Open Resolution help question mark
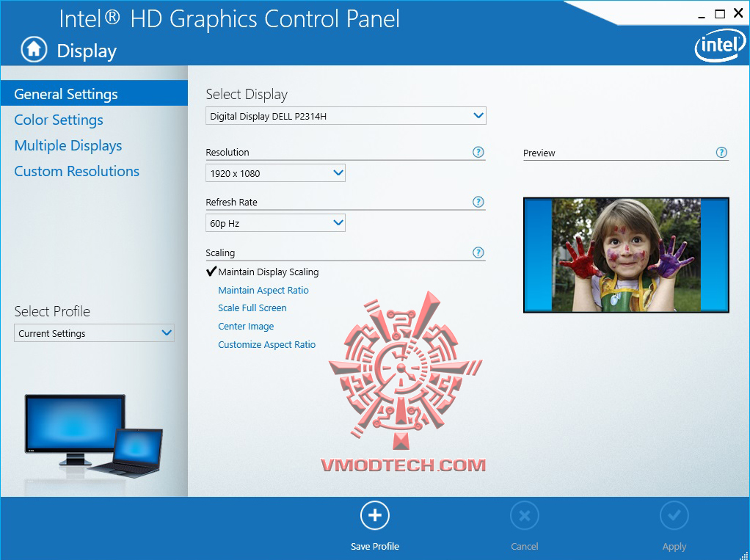750x560 pixels. tap(478, 152)
